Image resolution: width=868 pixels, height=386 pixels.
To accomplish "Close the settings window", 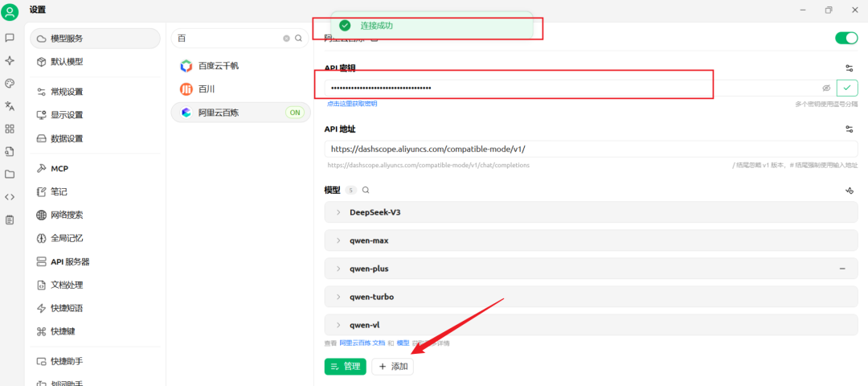I will tap(854, 10).
